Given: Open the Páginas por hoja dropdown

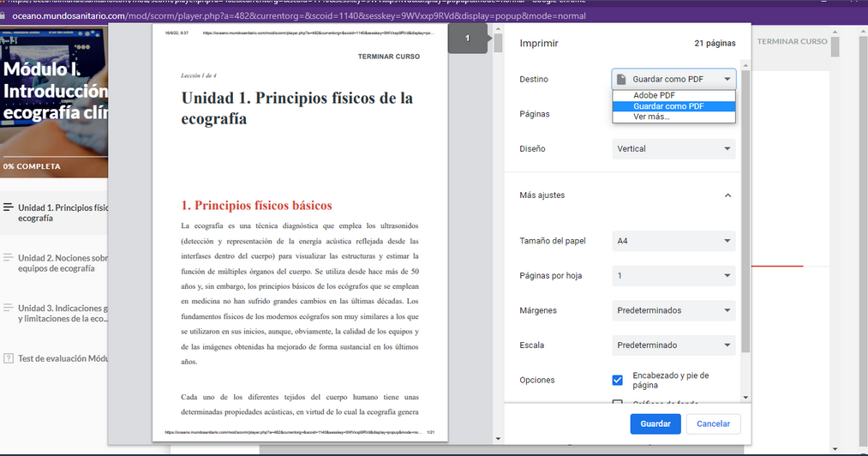Looking at the screenshot, I should (x=673, y=275).
